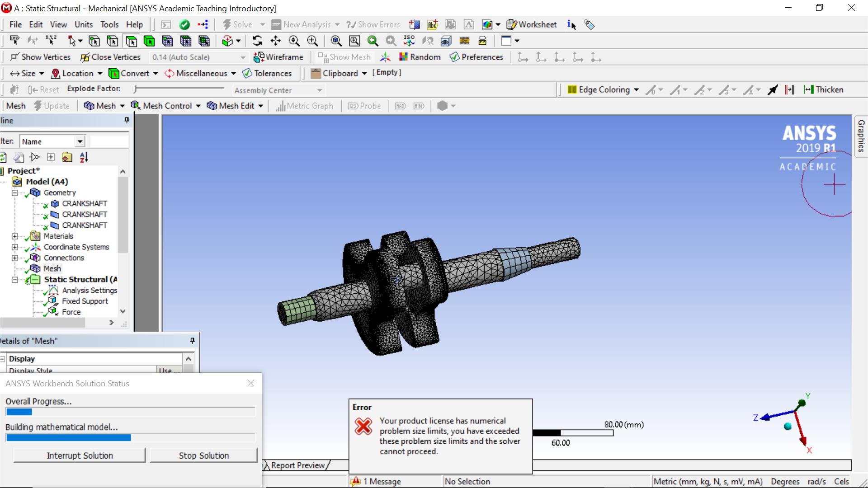The height and width of the screenshot is (488, 868).
Task: Toggle Show Vertices option
Action: tap(41, 57)
